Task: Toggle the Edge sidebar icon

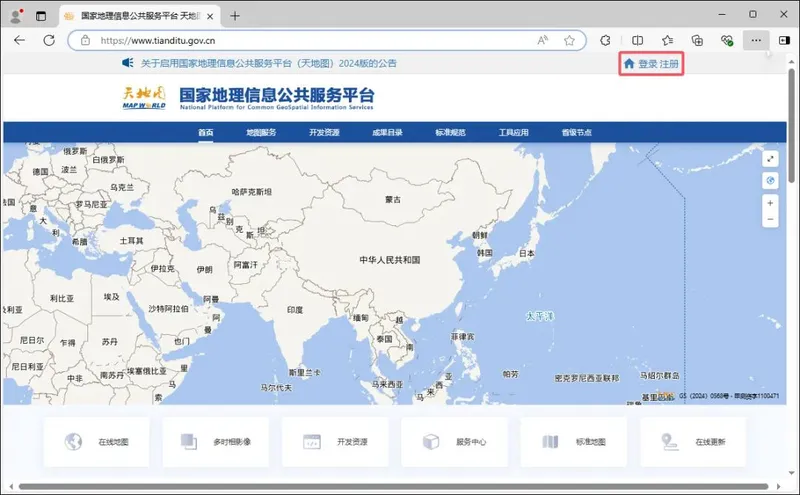Action: click(x=785, y=40)
